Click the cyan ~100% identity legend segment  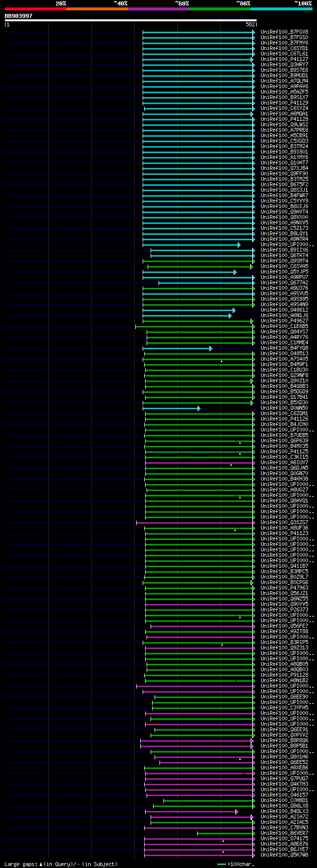(281, 9)
